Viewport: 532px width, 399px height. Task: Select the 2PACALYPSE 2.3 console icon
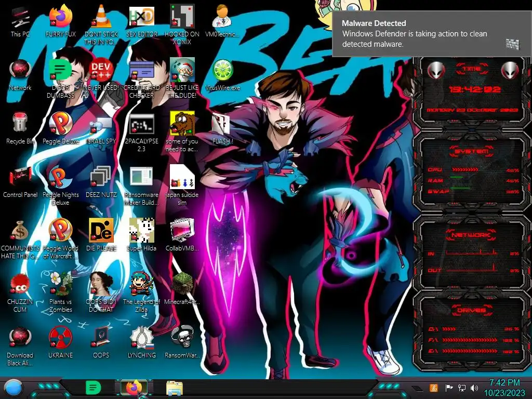141,132
